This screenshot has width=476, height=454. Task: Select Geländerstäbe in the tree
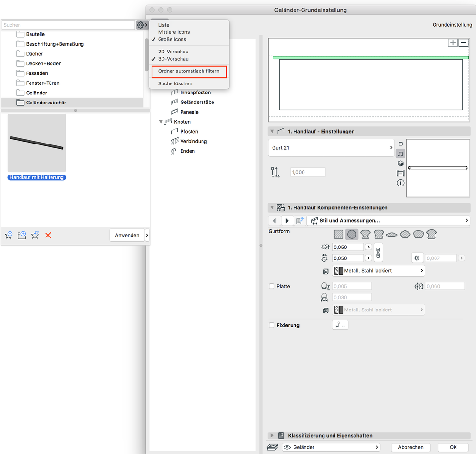point(197,102)
